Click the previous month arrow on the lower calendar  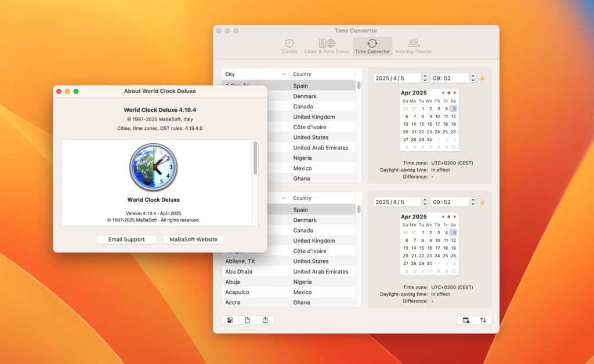coord(443,217)
